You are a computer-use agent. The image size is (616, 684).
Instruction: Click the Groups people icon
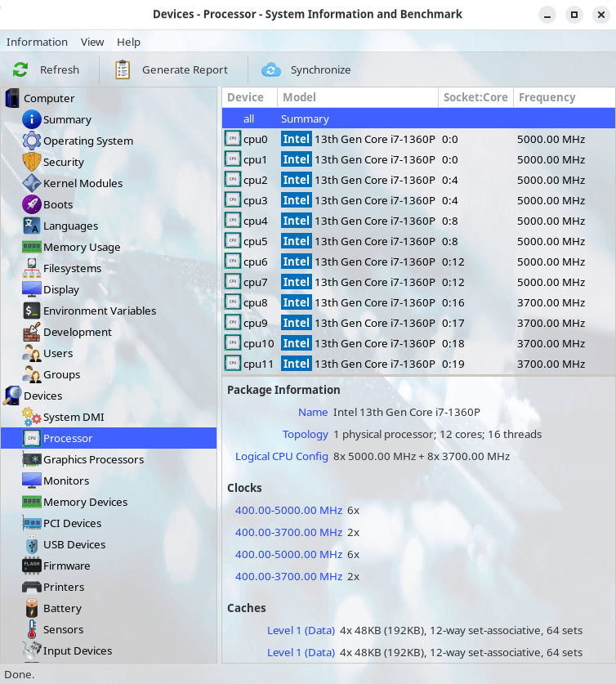point(32,374)
